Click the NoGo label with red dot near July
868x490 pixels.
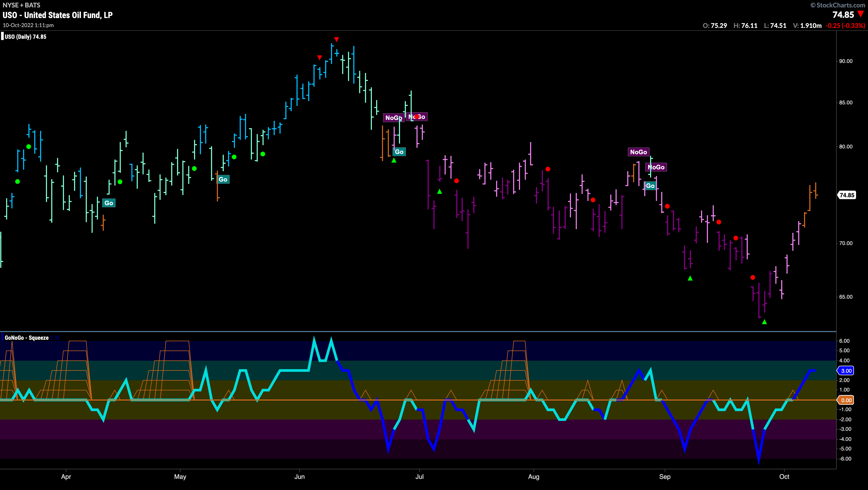coord(417,117)
